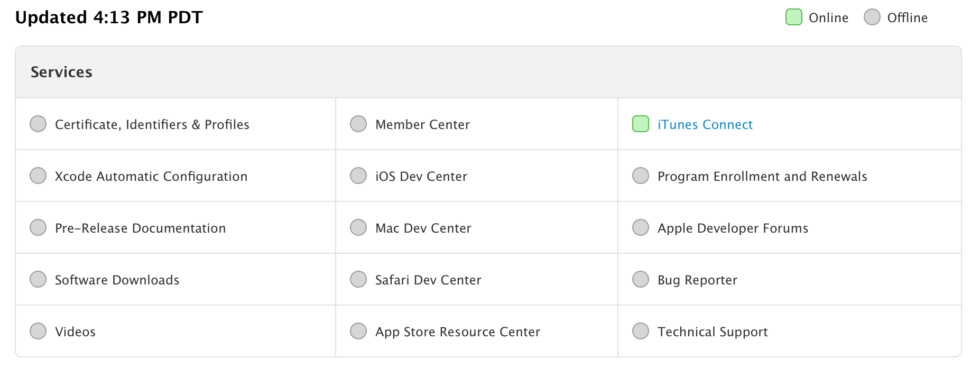Click the status icon for Software Downloads
This screenshot has height=368, width=980.
(38, 279)
